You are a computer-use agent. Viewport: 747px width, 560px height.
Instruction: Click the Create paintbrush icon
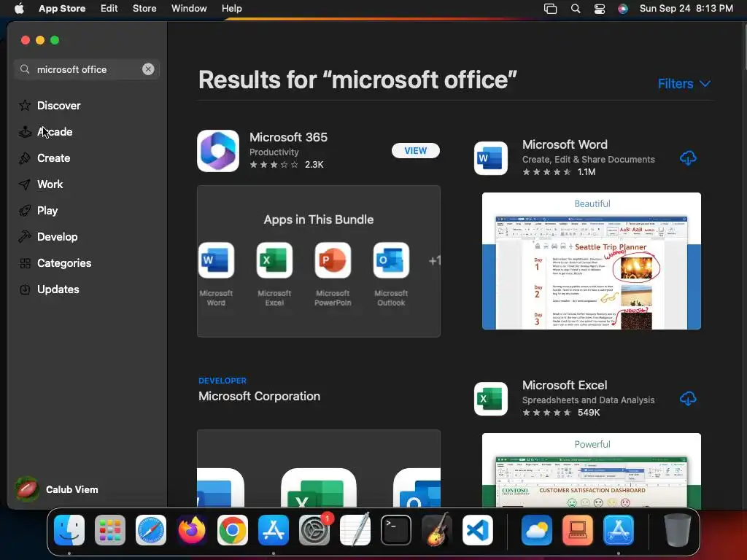(x=25, y=158)
